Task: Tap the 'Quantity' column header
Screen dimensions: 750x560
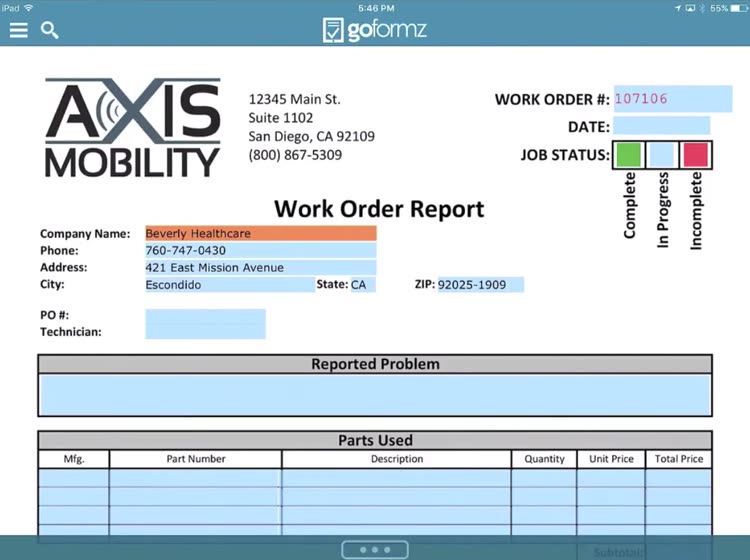Action: click(x=544, y=459)
